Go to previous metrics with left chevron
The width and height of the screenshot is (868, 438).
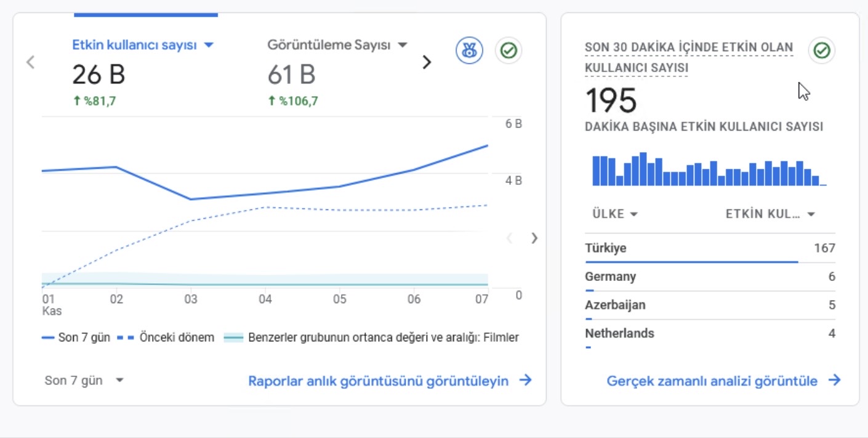[x=30, y=62]
